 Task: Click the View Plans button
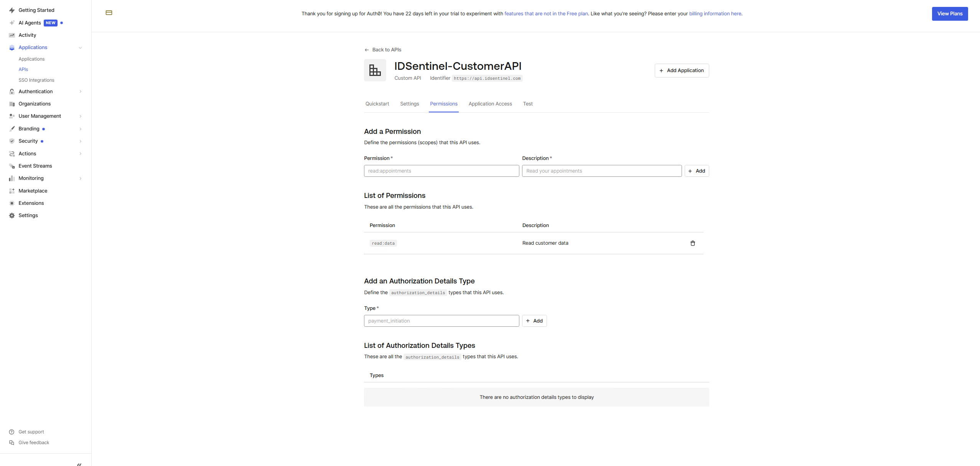pos(950,14)
